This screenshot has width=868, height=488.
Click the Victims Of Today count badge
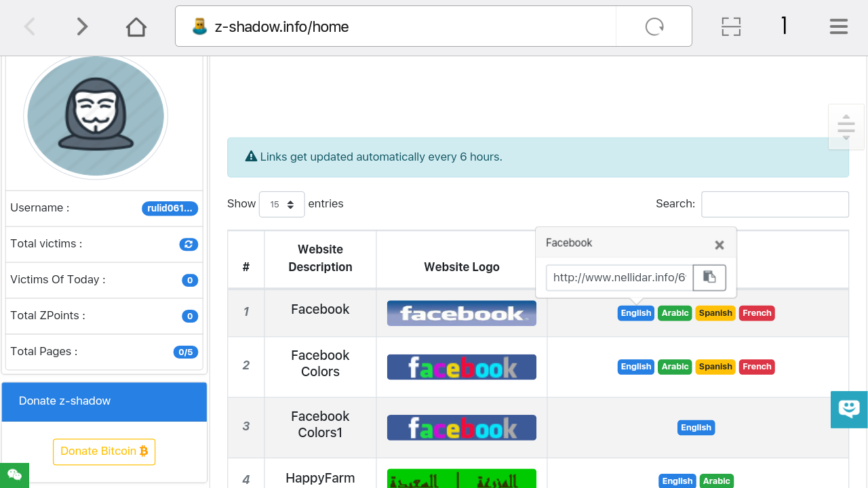click(190, 280)
